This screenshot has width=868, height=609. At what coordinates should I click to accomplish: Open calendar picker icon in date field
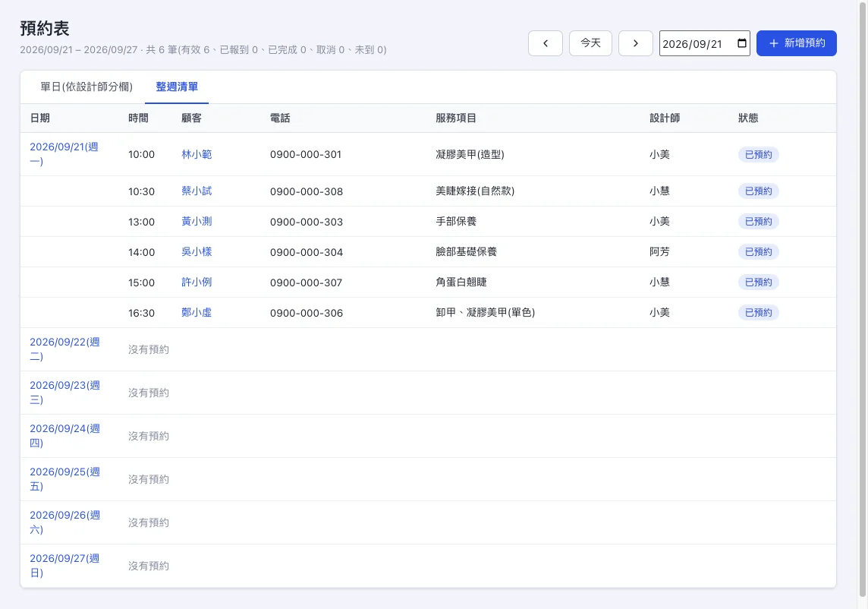click(742, 43)
